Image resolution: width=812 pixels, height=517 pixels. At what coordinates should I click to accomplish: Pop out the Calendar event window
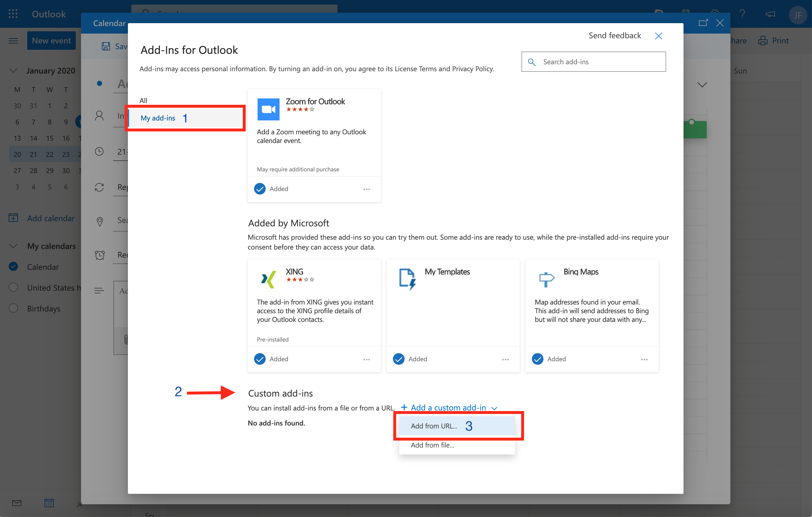(x=703, y=23)
